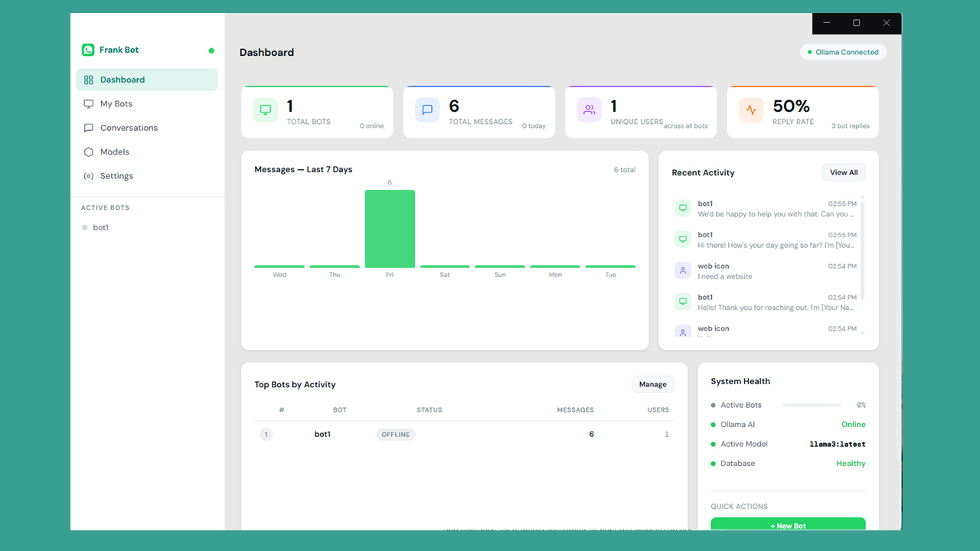The image size is (980, 551).
Task: Open Conversations via its speech bubble icon
Action: 89,128
